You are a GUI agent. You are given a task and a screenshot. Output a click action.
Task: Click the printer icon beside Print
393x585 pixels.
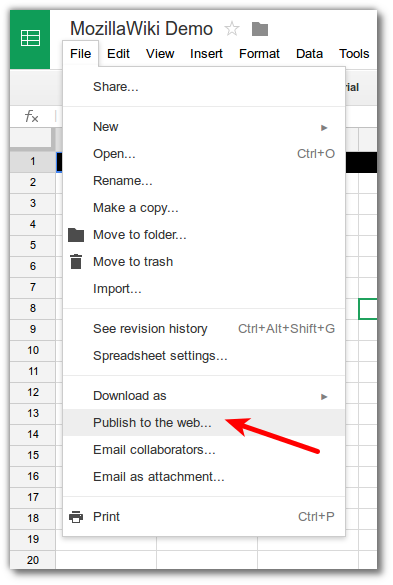coord(76,517)
